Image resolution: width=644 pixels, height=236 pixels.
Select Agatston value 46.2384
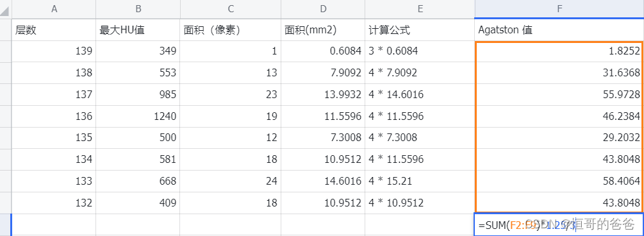pyautogui.click(x=559, y=116)
